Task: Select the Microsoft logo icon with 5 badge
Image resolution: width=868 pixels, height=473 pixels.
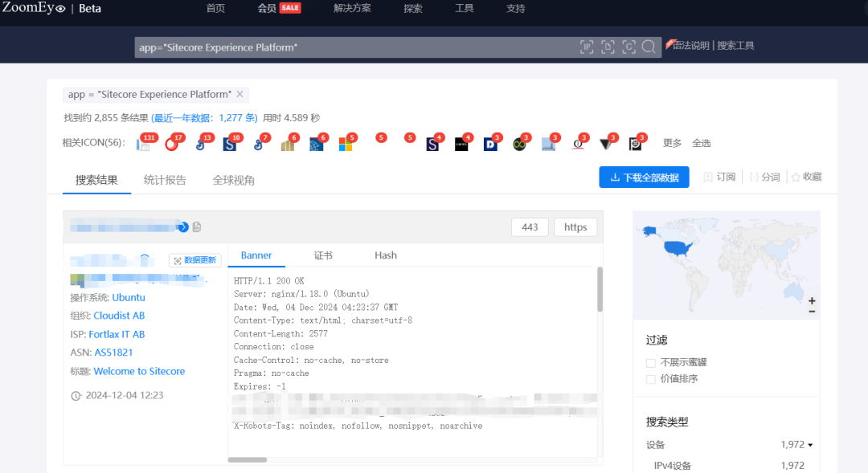Action: (346, 145)
